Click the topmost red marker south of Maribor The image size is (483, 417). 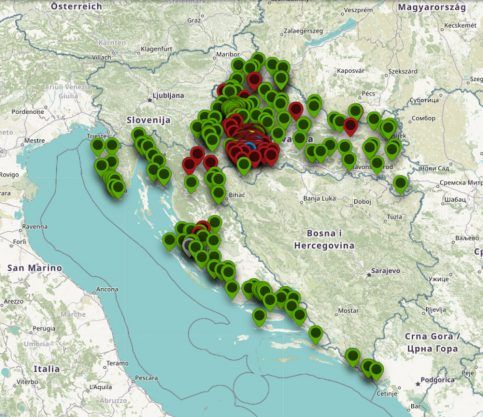click(x=254, y=80)
